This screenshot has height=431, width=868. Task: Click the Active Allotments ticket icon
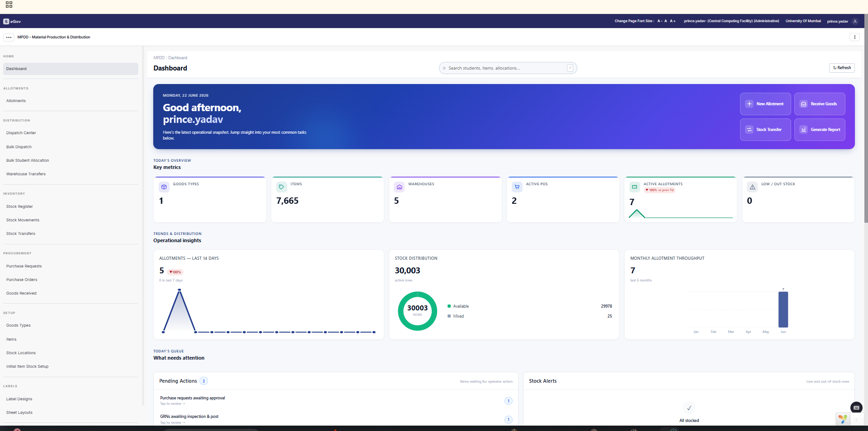635,187
